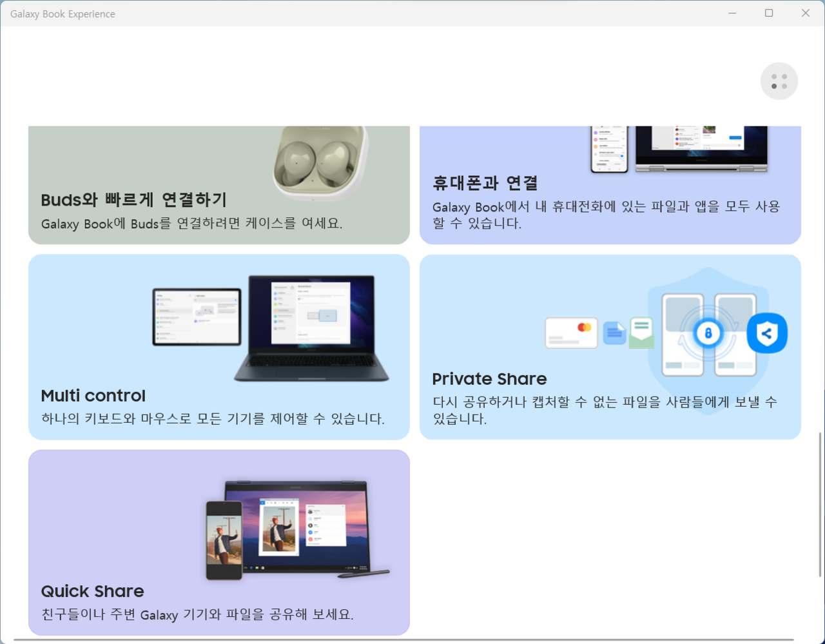Click the green document icon beside the card

tap(641, 333)
